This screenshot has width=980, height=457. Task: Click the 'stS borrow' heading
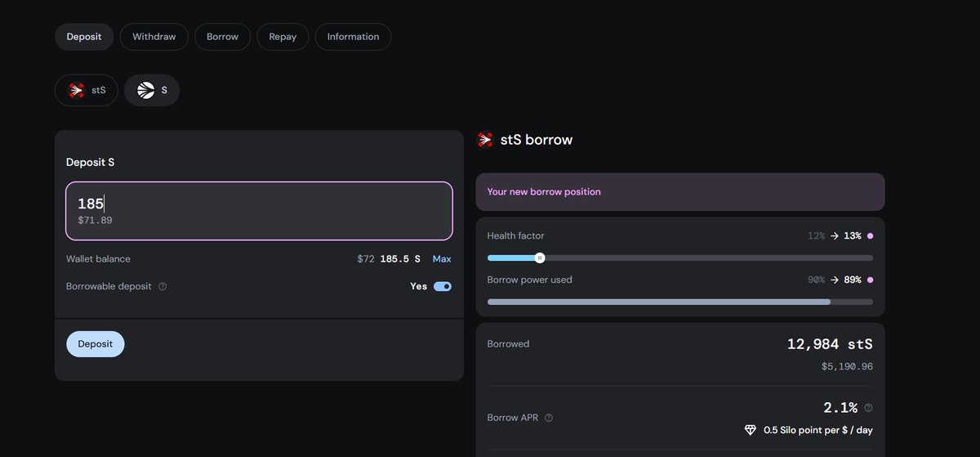(x=537, y=140)
